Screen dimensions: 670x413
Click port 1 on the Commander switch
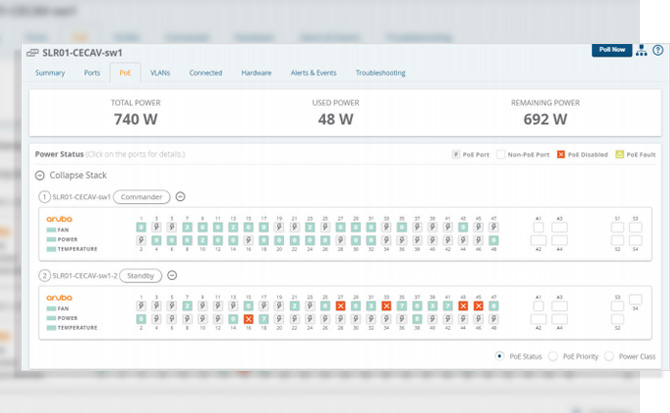click(142, 227)
